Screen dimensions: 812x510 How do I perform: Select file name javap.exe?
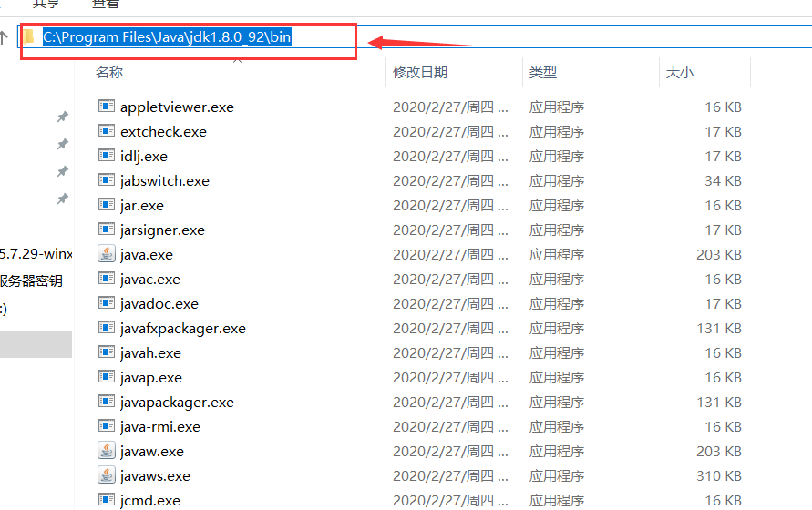click(x=150, y=378)
